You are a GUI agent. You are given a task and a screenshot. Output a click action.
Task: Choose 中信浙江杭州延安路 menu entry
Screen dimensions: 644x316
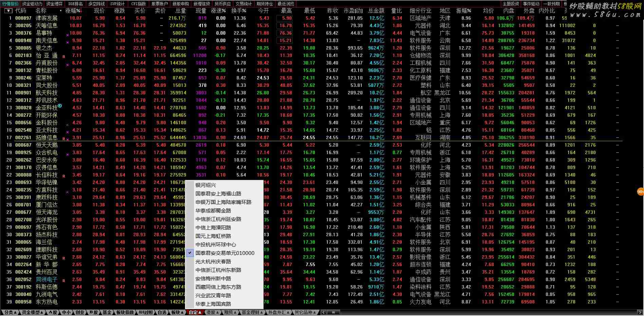224,219
